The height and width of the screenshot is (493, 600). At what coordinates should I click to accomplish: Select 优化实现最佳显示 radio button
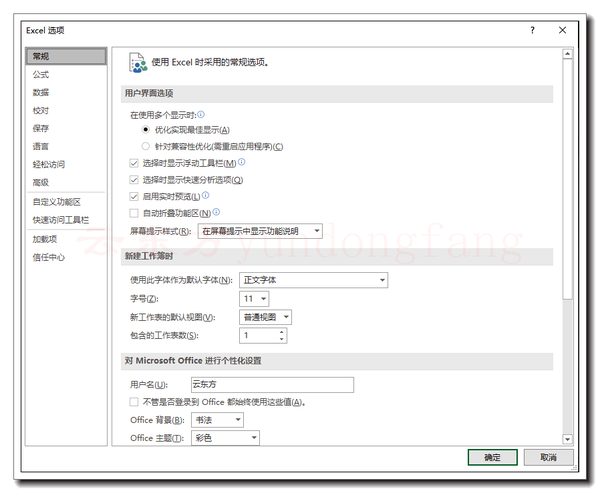pyautogui.click(x=145, y=130)
